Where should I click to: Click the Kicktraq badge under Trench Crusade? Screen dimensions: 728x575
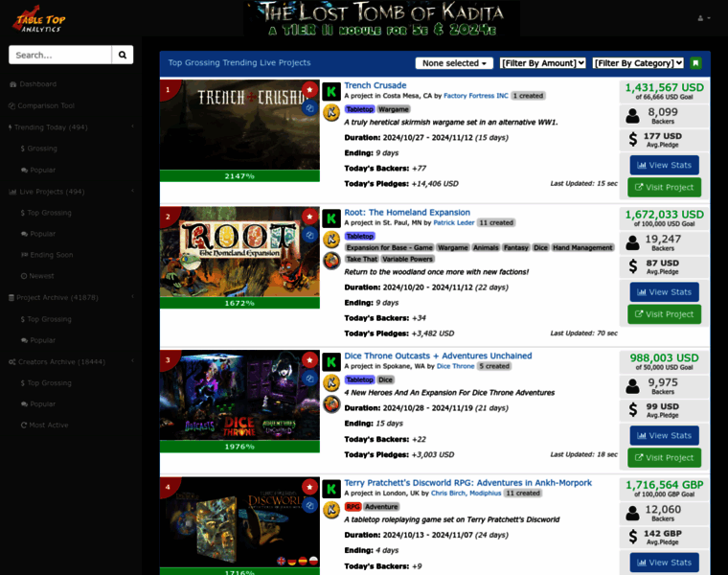click(x=331, y=112)
